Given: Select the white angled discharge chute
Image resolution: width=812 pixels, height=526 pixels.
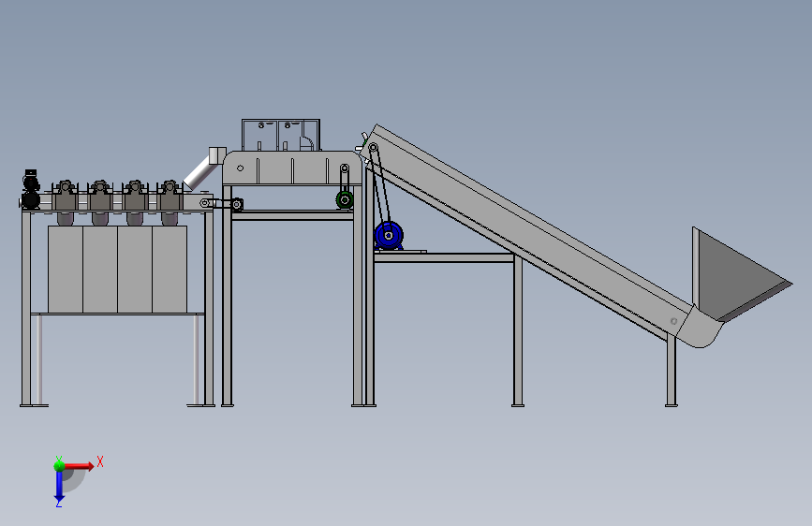Looking at the screenshot, I should pyautogui.click(x=202, y=169).
